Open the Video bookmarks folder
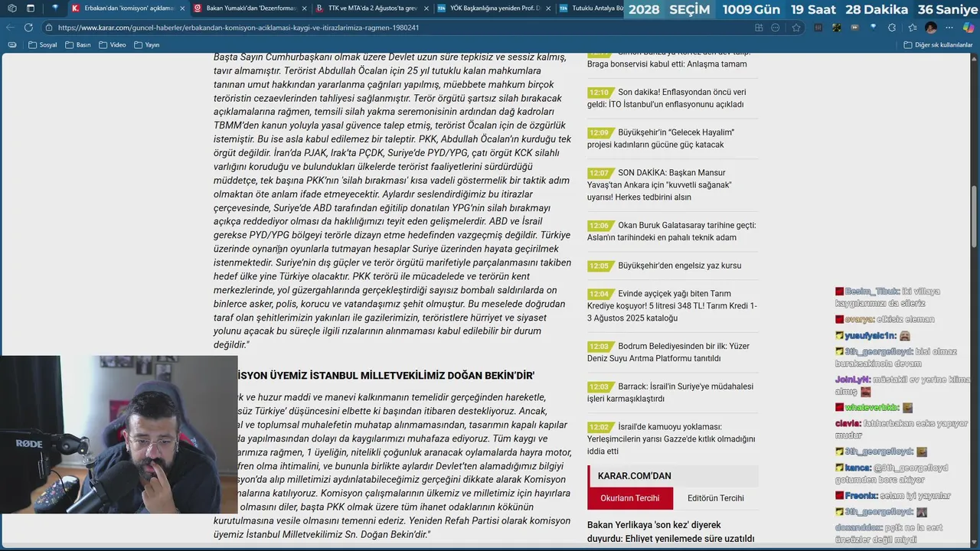The width and height of the screenshot is (980, 551). pyautogui.click(x=113, y=45)
